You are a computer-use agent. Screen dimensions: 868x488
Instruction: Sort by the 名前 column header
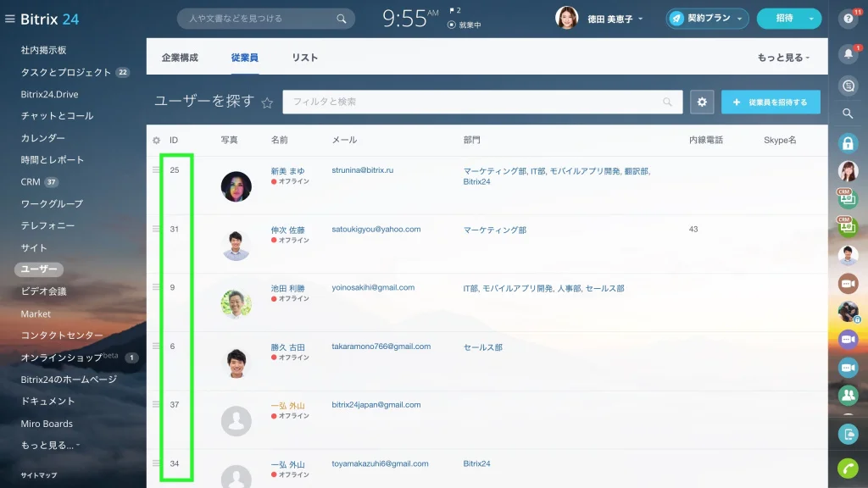coord(279,141)
